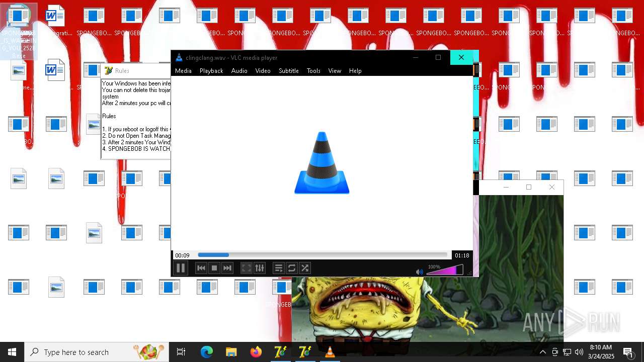Open the Subtitle menu
Image resolution: width=644 pixels, height=362 pixels.
coord(289,71)
